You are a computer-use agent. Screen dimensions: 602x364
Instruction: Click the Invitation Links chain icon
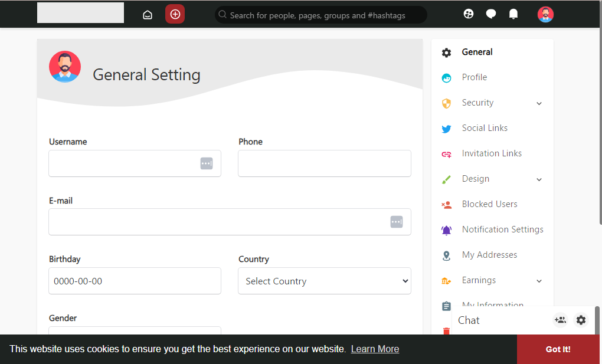point(446,155)
